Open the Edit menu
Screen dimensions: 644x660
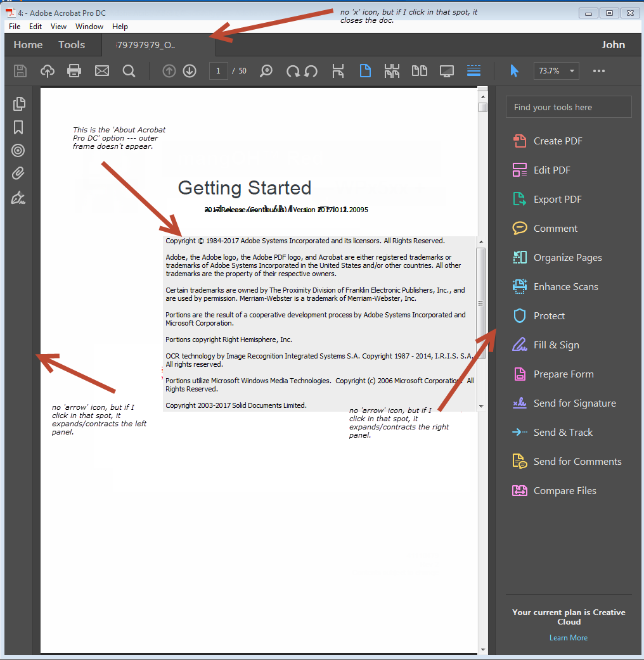click(35, 27)
